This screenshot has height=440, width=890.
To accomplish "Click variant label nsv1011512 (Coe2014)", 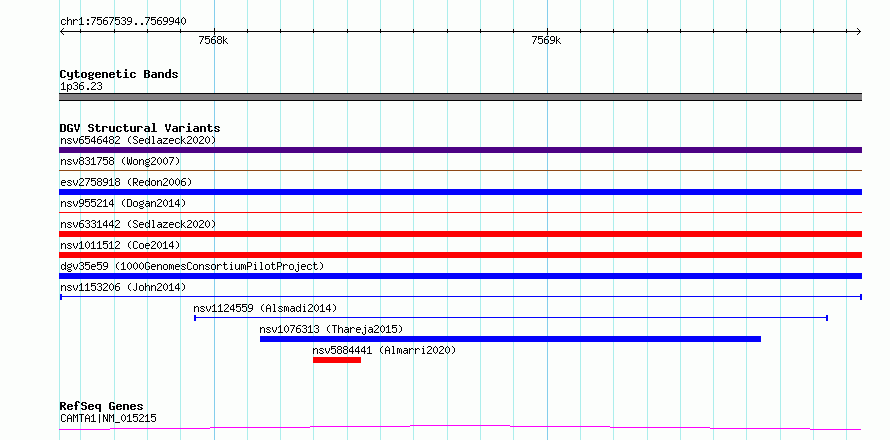I will 120,245.
